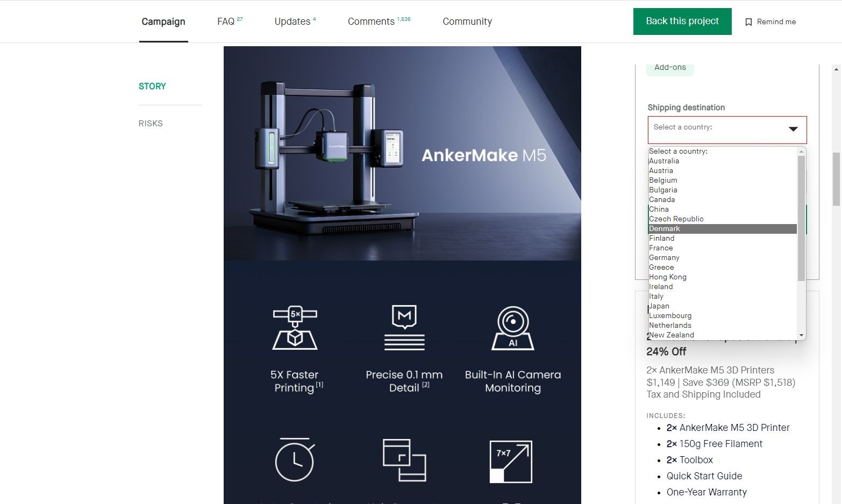Click the Built-In AI Camera Monitoring icon
This screenshot has height=504, width=842.
[x=513, y=328]
